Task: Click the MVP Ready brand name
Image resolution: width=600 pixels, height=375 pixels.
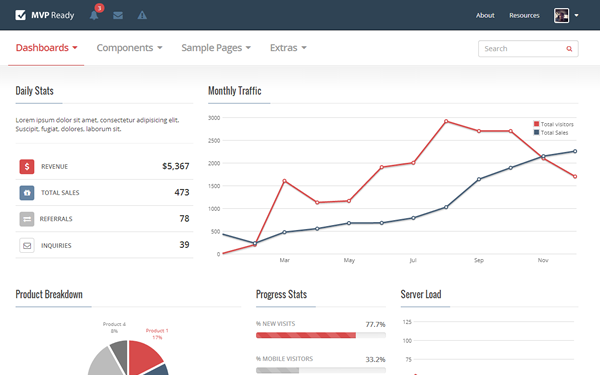Action: tap(53, 15)
